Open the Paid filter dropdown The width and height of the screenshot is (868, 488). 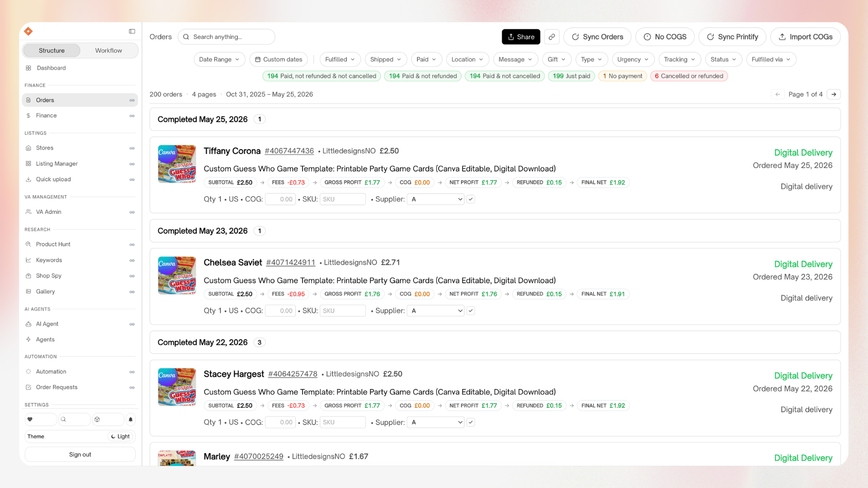coord(426,59)
